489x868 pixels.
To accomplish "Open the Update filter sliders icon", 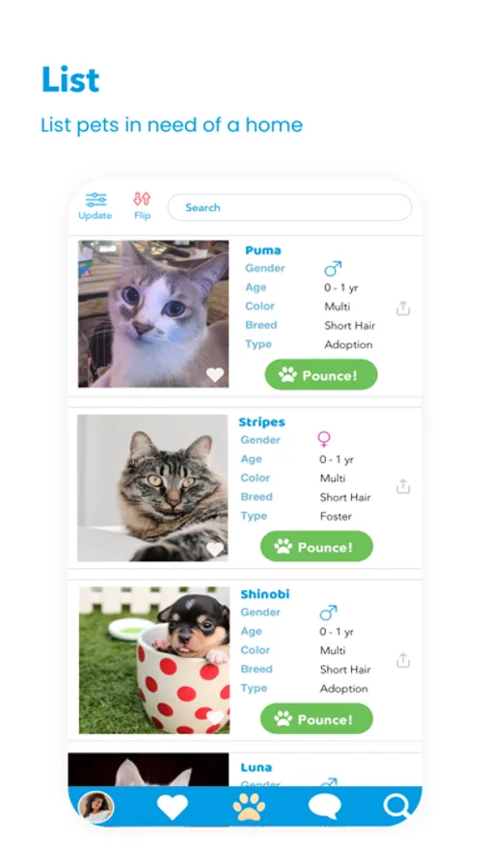I will (x=95, y=201).
